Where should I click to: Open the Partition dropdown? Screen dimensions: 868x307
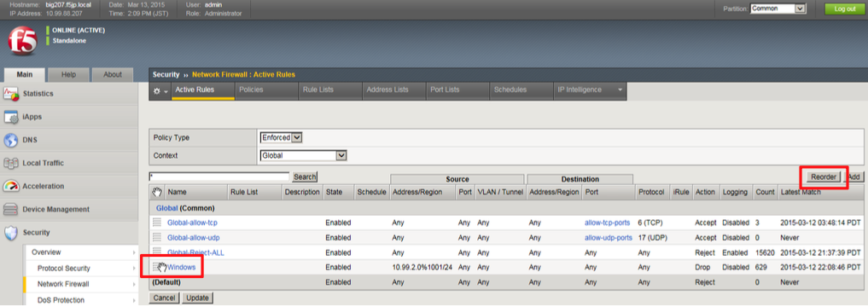tap(778, 9)
